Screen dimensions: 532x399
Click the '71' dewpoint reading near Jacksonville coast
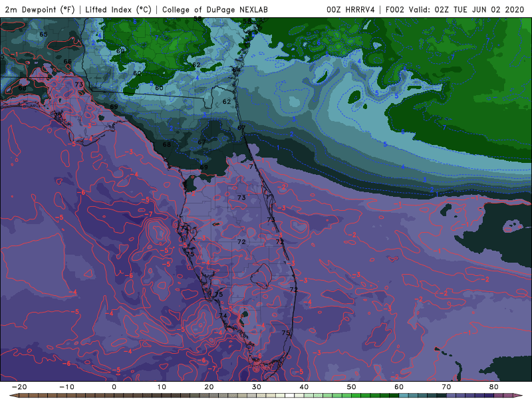pyautogui.click(x=253, y=167)
